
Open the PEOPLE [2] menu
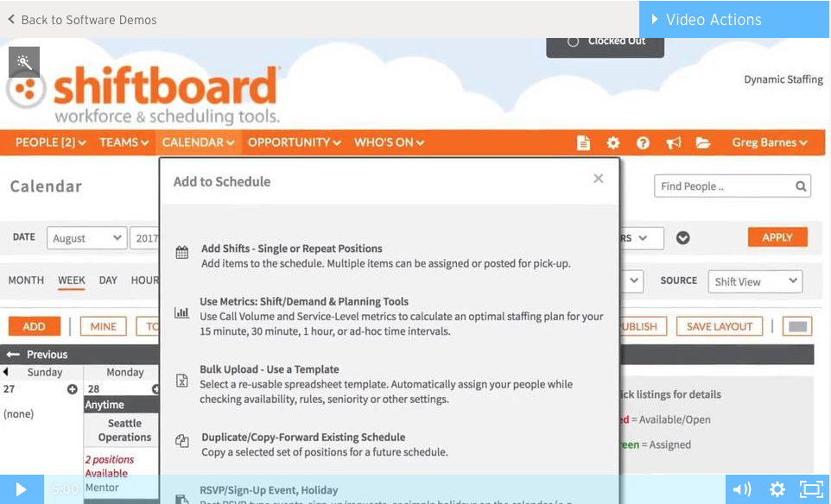coord(50,142)
